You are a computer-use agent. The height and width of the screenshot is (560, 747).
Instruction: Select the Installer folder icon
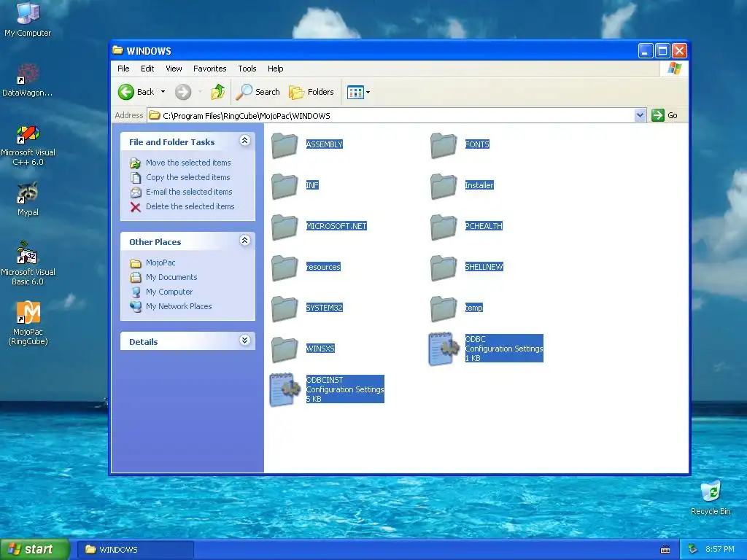[444, 186]
